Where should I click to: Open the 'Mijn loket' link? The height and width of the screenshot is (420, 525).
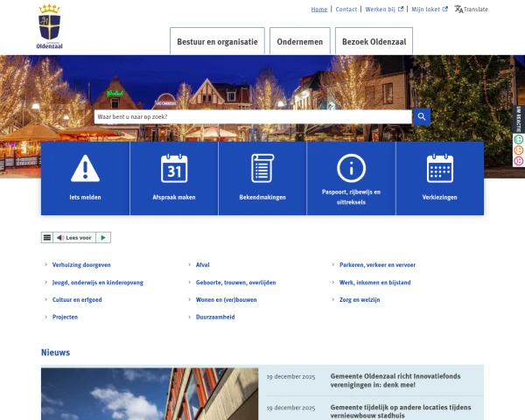(x=430, y=10)
